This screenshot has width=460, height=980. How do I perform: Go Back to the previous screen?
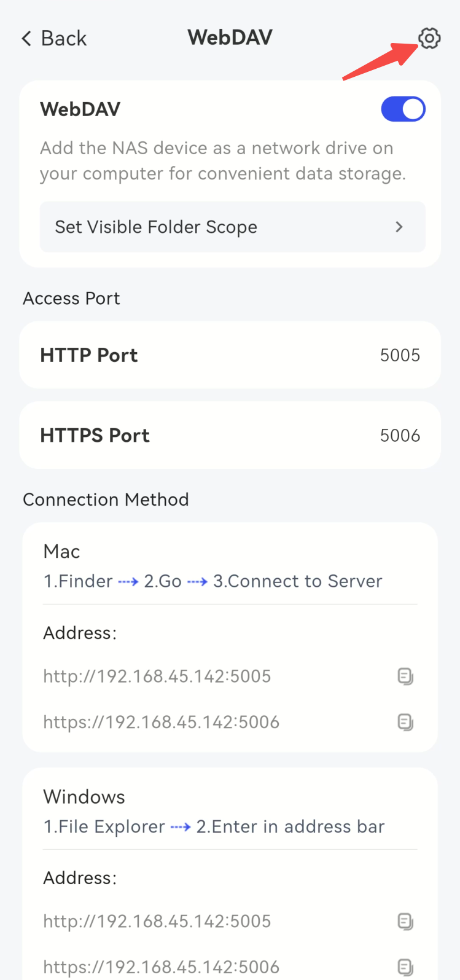(54, 39)
